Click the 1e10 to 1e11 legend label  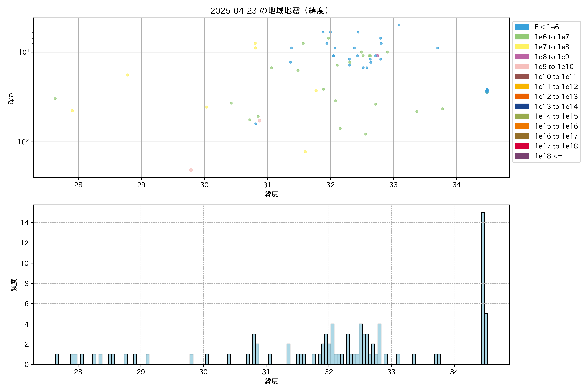point(556,76)
